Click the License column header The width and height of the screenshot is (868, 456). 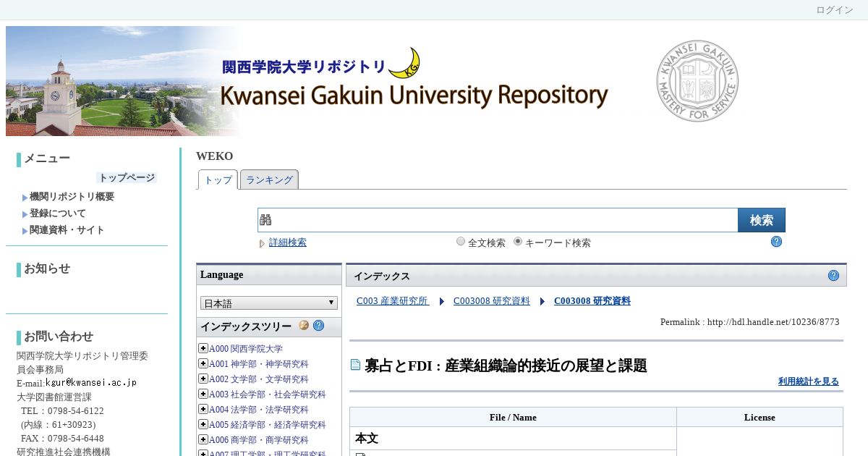[x=759, y=417]
